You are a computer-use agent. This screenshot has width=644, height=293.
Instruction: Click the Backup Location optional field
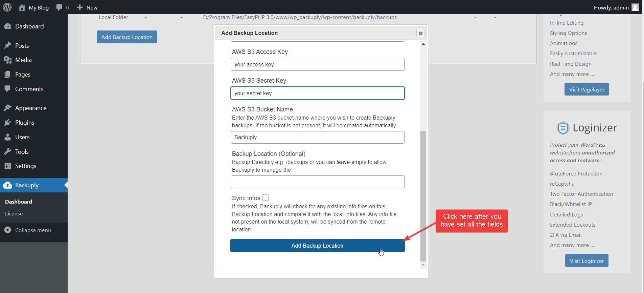click(x=317, y=182)
